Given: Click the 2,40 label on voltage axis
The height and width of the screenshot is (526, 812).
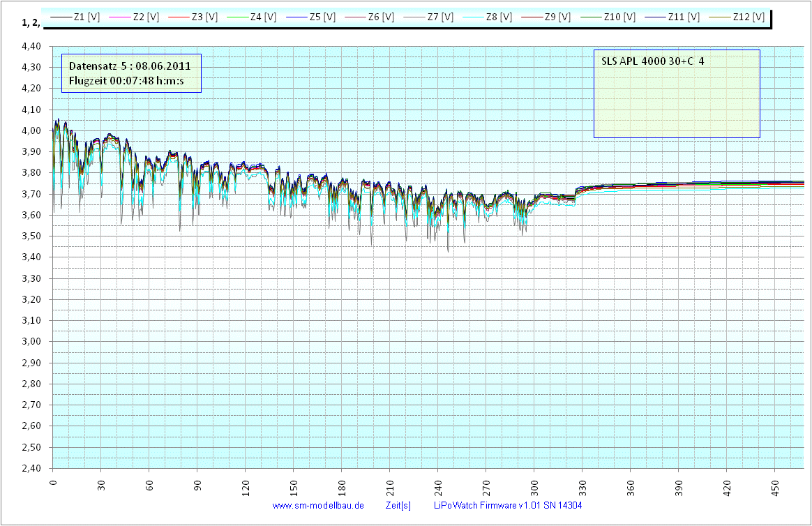Looking at the screenshot, I should (x=31, y=468).
